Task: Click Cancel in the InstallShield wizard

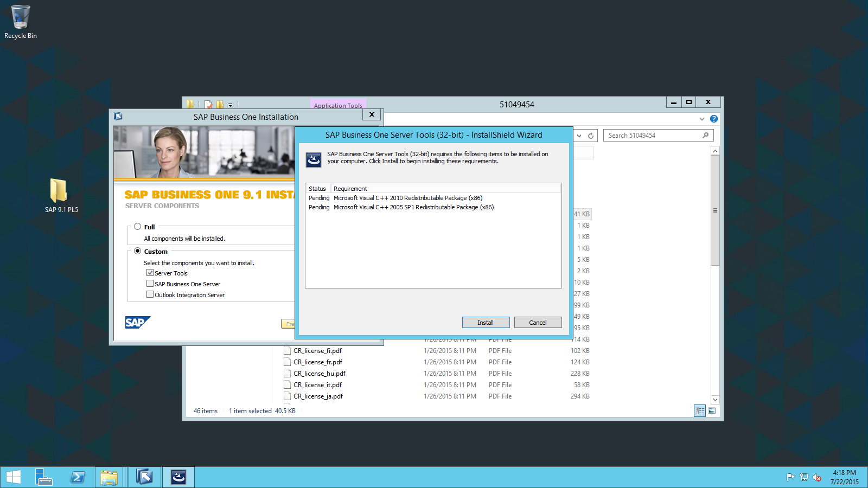Action: tap(538, 323)
